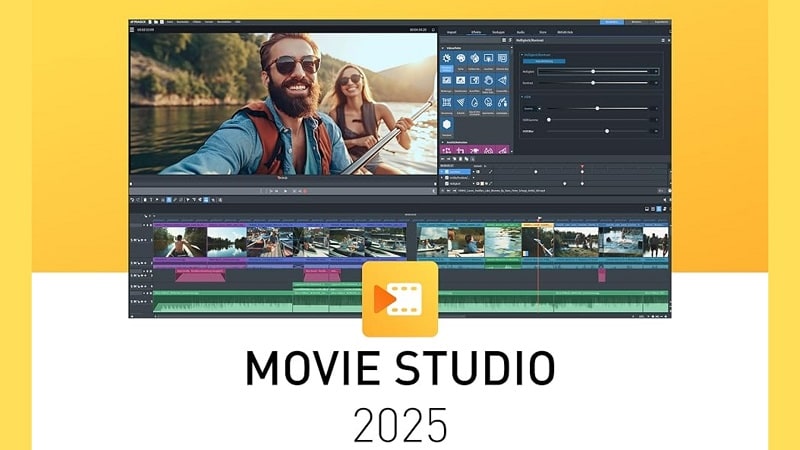This screenshot has width=800, height=450.
Task: Click the timeline playhead marker
Action: pyautogui.click(x=539, y=219)
